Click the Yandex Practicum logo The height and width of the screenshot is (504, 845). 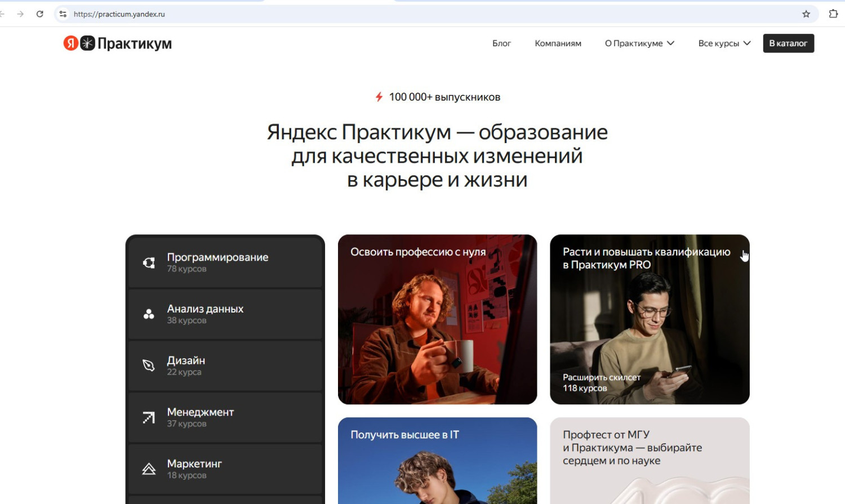117,43
